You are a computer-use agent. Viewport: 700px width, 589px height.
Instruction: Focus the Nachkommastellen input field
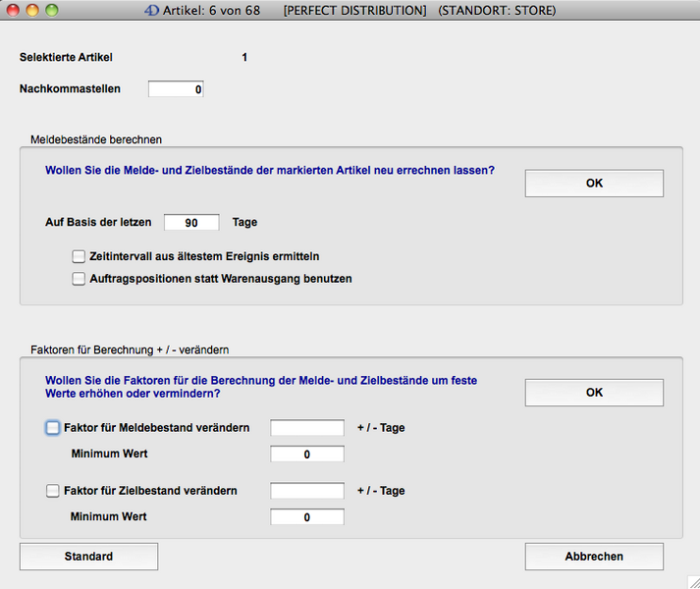pyautogui.click(x=177, y=89)
